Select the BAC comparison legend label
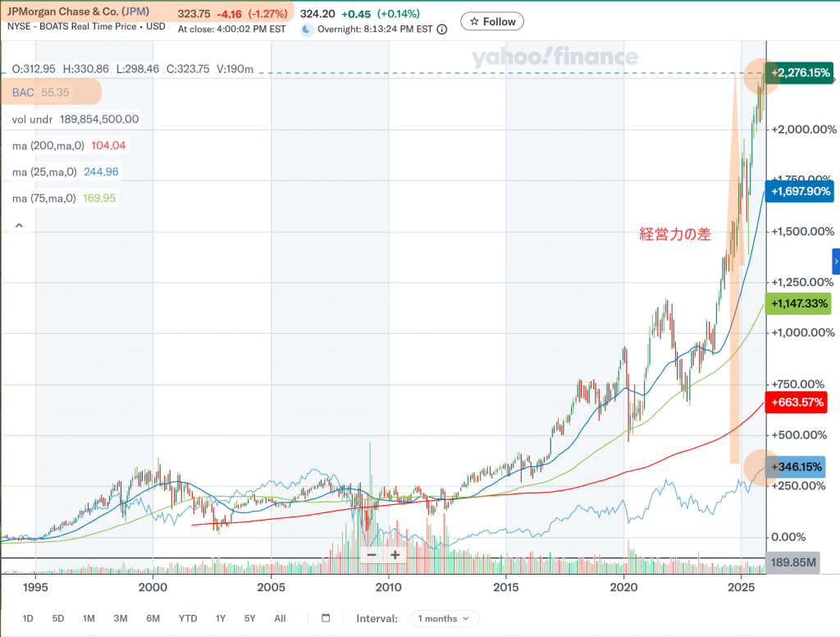The image size is (840, 637). tap(23, 93)
